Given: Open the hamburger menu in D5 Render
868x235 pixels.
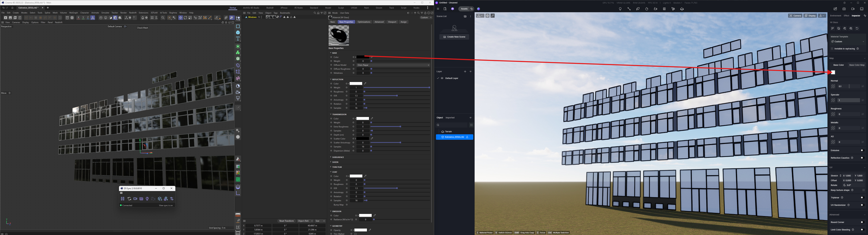Looking at the screenshot, I should (438, 9).
